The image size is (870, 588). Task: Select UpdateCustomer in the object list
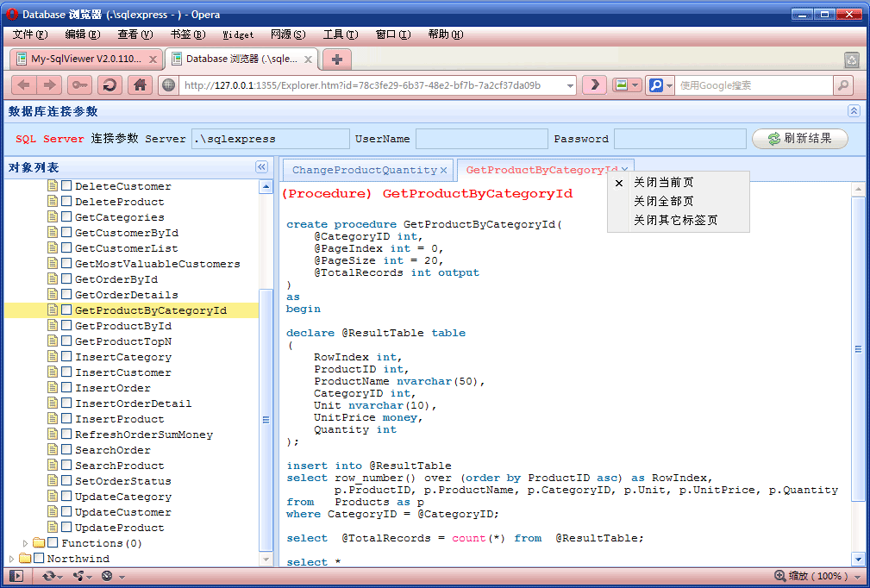pyautogui.click(x=123, y=512)
